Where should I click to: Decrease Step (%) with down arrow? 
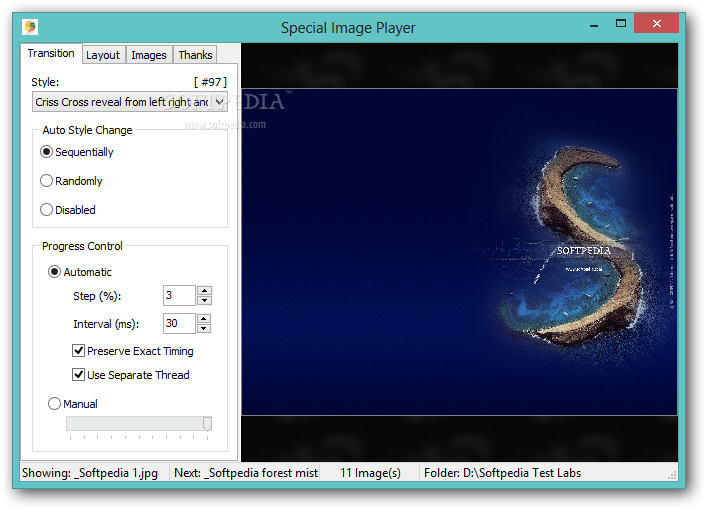[204, 300]
